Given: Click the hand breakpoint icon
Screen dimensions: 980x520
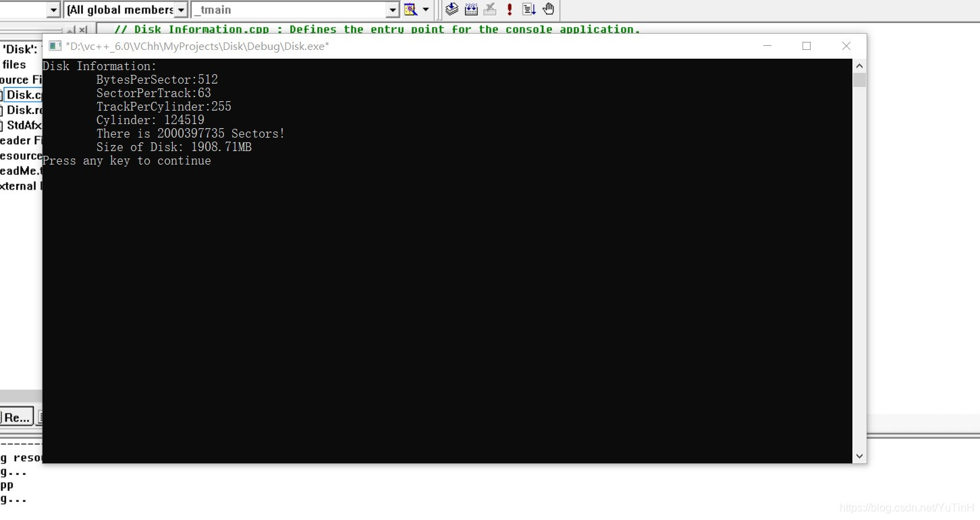Looking at the screenshot, I should [548, 9].
